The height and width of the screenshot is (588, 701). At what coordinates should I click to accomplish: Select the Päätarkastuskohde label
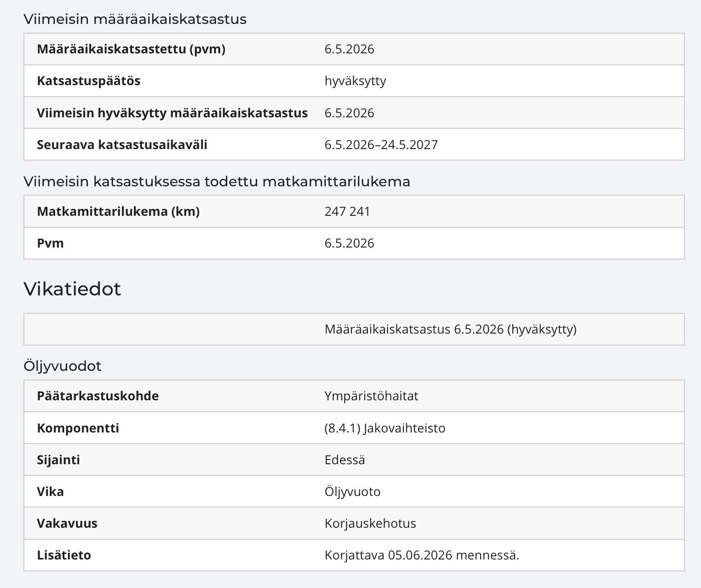(98, 396)
